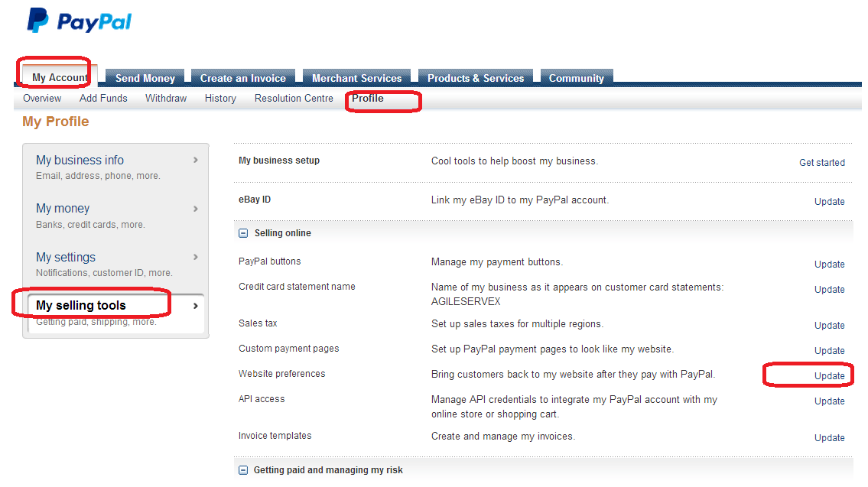Click the 'Selling online' section heading text
This screenshot has height=487, width=868.
coord(282,233)
